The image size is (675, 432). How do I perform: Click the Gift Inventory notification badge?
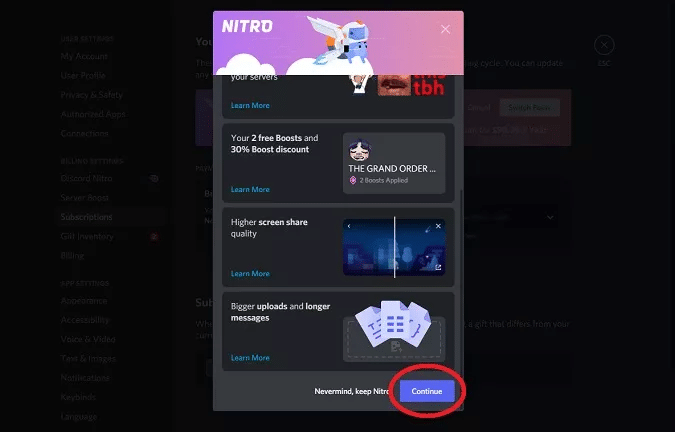tap(154, 237)
